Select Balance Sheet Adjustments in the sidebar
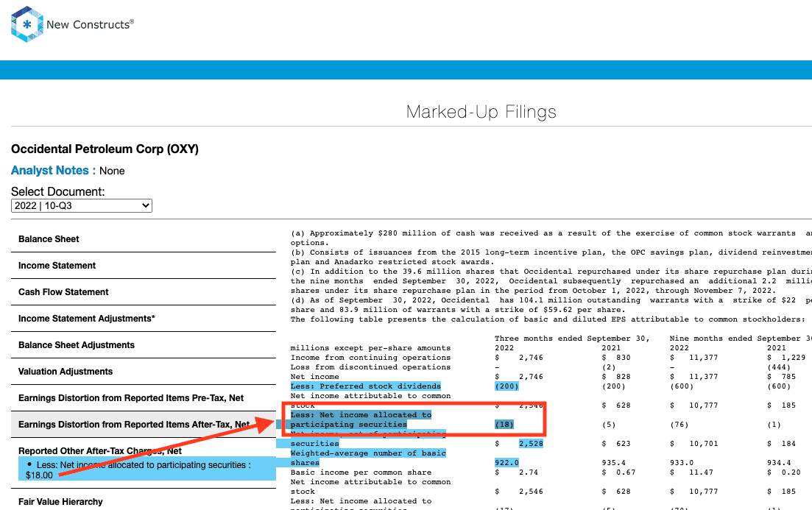812x510 pixels. 76,345
